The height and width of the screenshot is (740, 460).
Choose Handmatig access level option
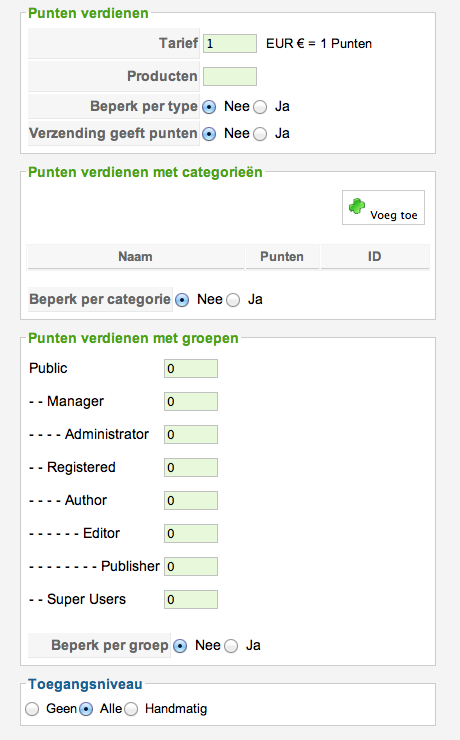tap(131, 709)
